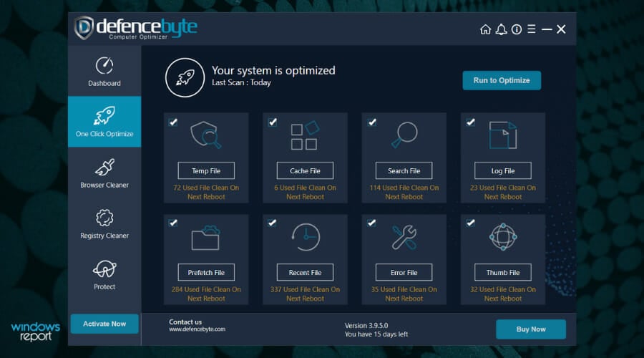644x358 pixels.
Task: Uncheck the Search File checkbox
Action: click(x=371, y=122)
